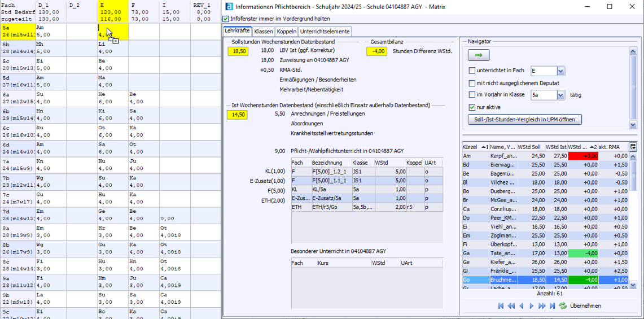Viewport: 644px width, 319px height.
Task: Click the green arrow Navigator button
Action: 479,55
